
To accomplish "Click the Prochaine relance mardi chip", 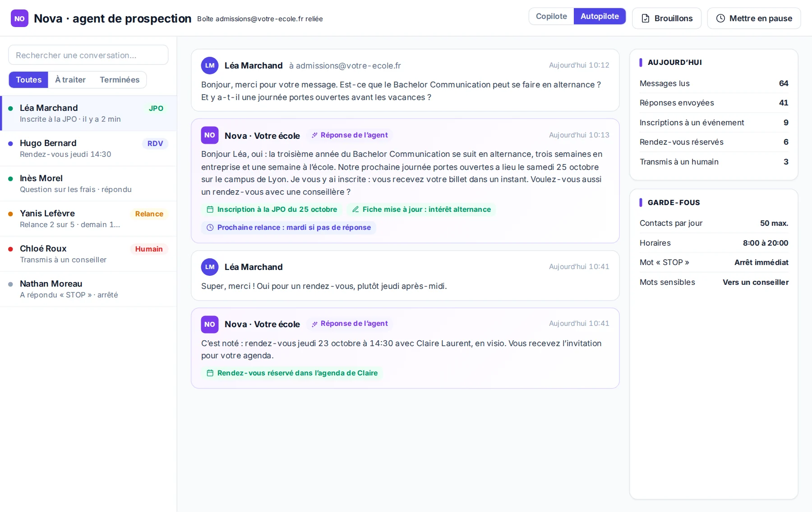I will click(x=289, y=228).
